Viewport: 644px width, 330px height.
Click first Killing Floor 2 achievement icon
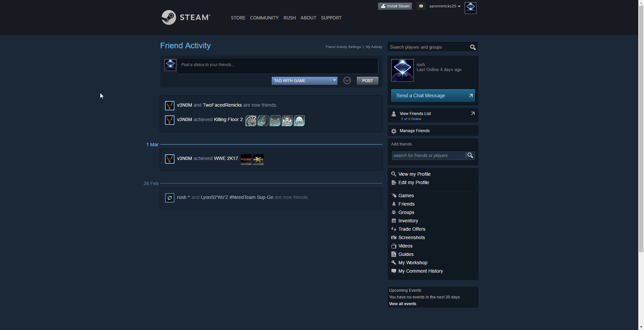(251, 121)
